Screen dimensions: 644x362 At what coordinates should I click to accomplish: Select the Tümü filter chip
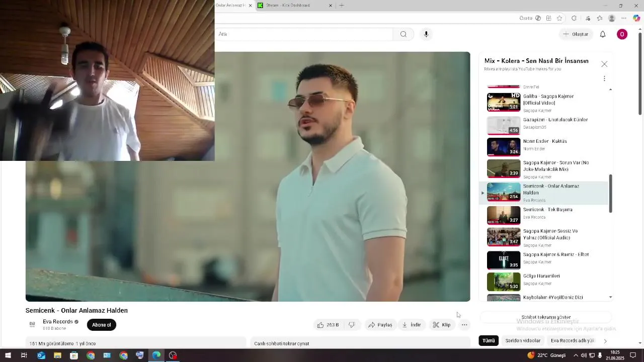pyautogui.click(x=489, y=341)
